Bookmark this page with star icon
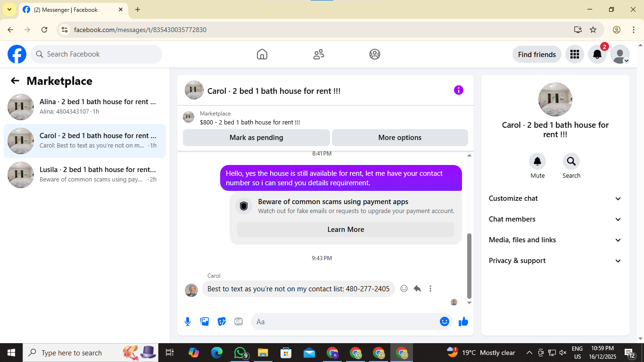This screenshot has height=362, width=644. tap(593, 30)
